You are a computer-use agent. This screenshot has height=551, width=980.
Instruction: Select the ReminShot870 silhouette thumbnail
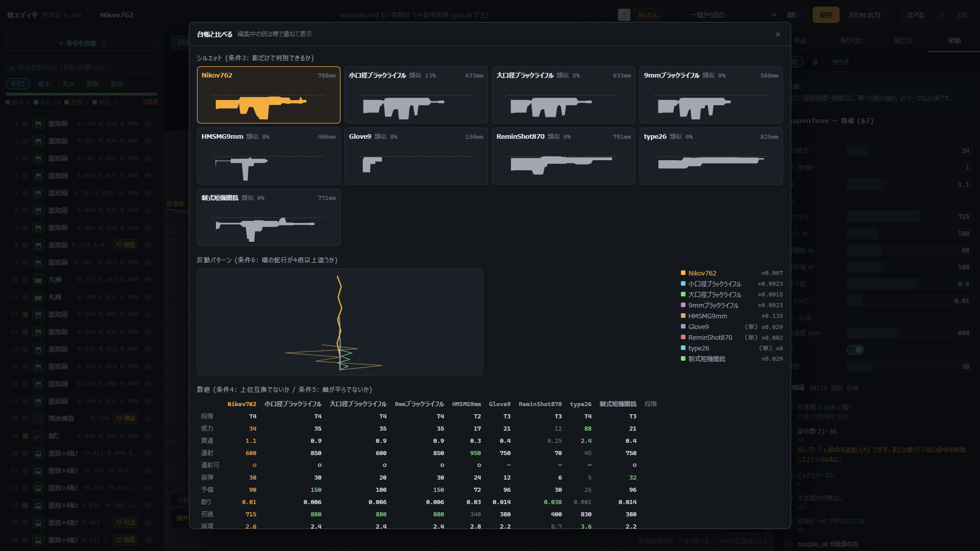click(x=563, y=156)
